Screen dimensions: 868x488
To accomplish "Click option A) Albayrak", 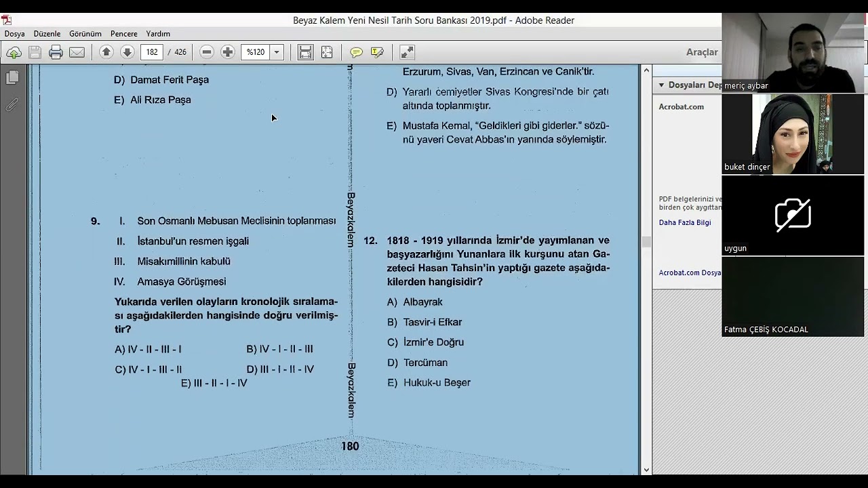I will (x=414, y=302).
